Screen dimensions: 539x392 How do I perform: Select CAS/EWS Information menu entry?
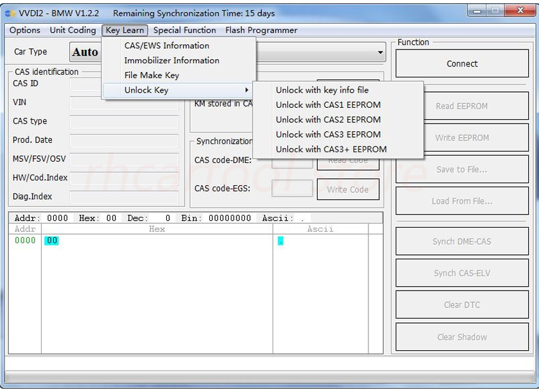pos(179,46)
